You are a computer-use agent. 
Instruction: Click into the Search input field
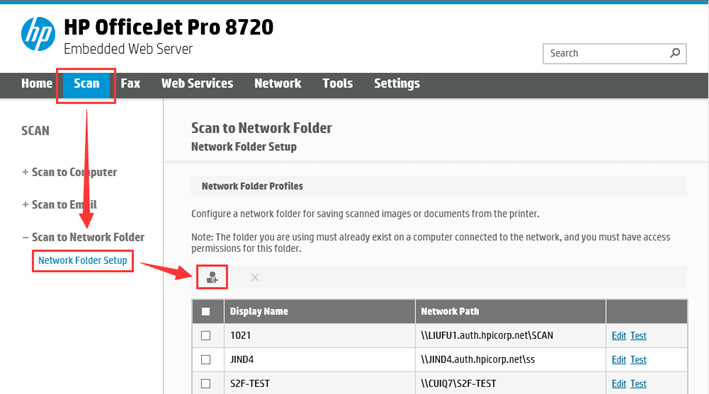[x=606, y=53]
